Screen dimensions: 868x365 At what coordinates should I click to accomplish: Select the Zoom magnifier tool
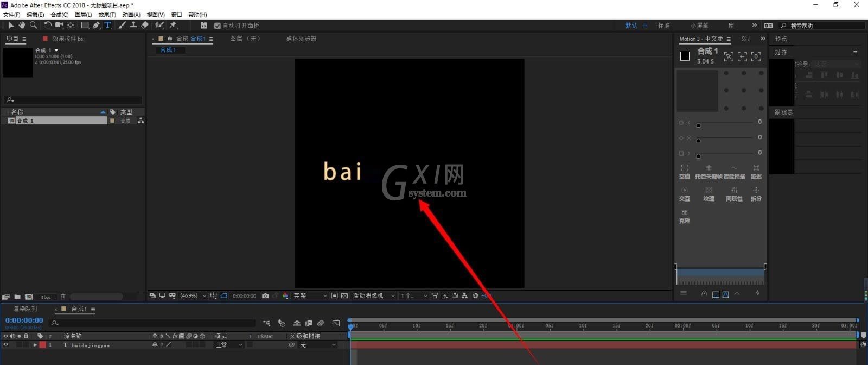click(34, 25)
